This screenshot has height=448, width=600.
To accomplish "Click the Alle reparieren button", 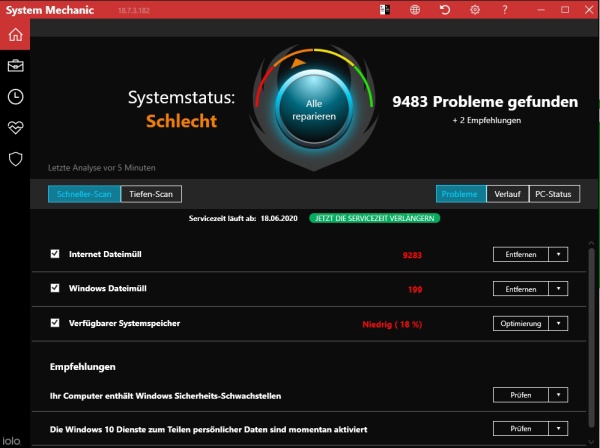I will tap(314, 110).
